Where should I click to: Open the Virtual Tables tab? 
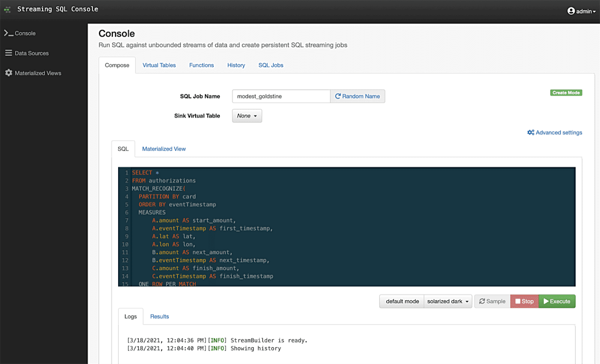pos(159,65)
